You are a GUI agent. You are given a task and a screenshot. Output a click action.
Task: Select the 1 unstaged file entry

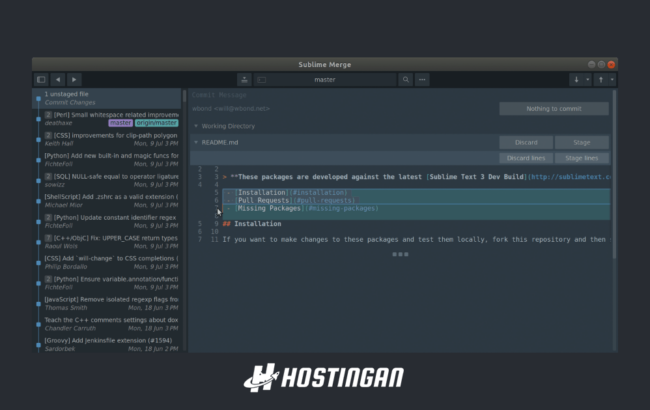107,98
